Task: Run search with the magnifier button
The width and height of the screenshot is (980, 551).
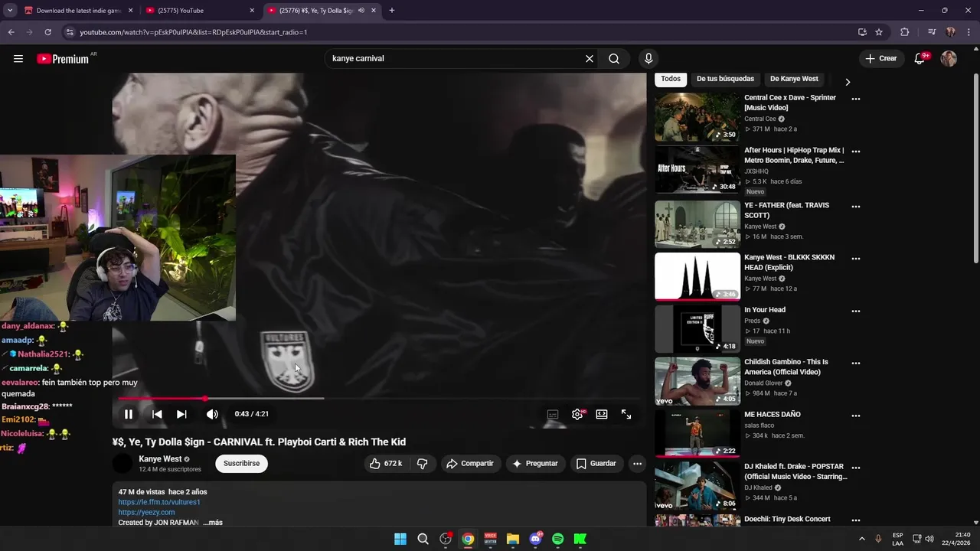Action: click(x=614, y=59)
